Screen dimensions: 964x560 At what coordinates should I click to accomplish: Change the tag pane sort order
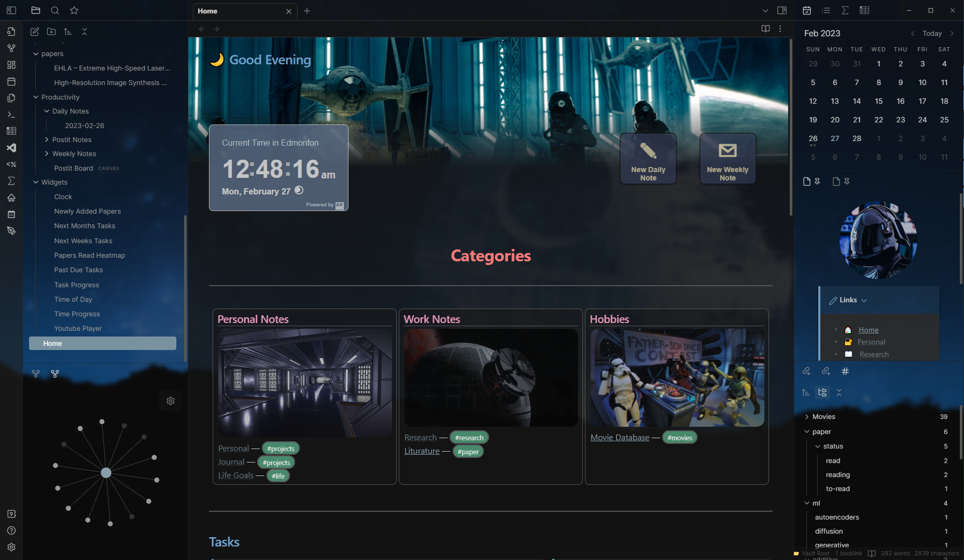click(806, 393)
